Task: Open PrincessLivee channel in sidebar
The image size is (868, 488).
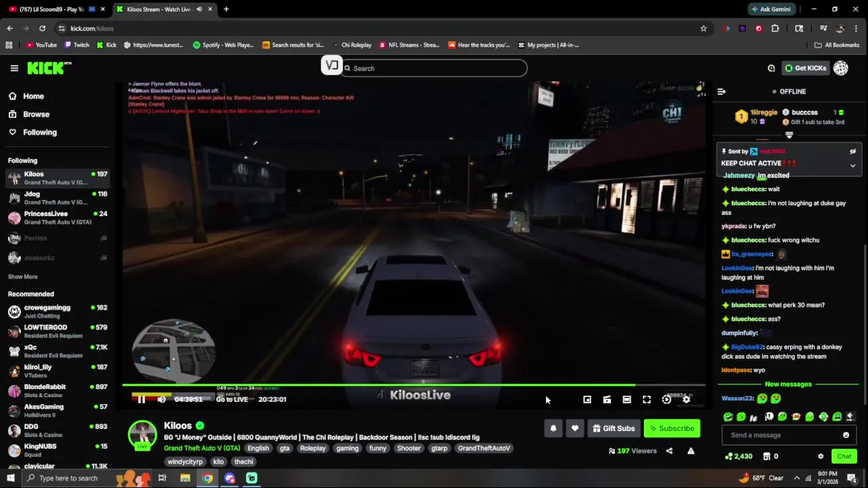Action: (58, 218)
